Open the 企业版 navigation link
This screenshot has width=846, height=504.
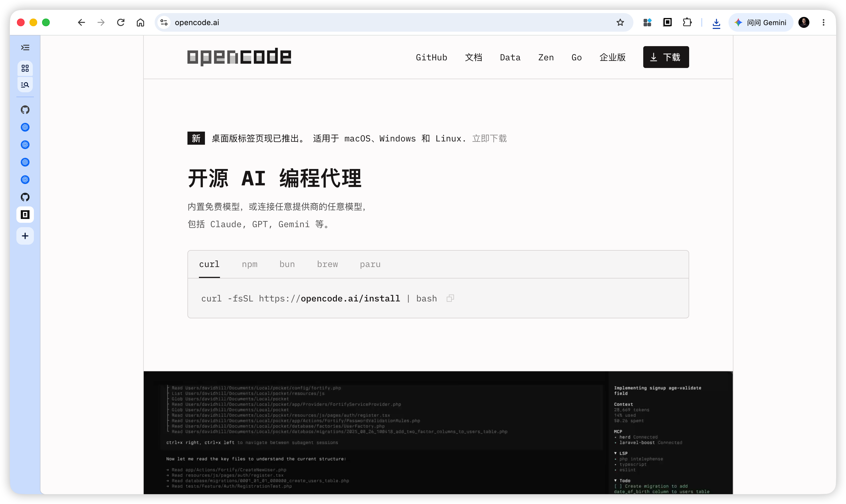tap(612, 57)
